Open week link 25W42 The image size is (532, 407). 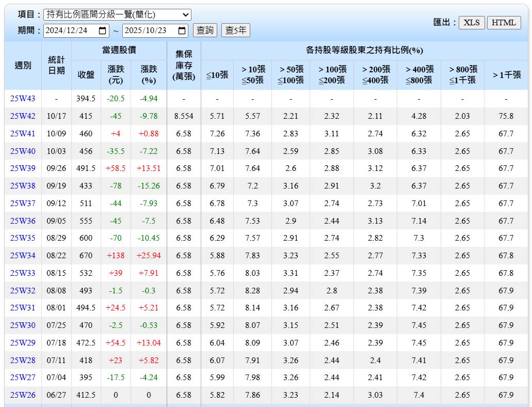pos(23,116)
